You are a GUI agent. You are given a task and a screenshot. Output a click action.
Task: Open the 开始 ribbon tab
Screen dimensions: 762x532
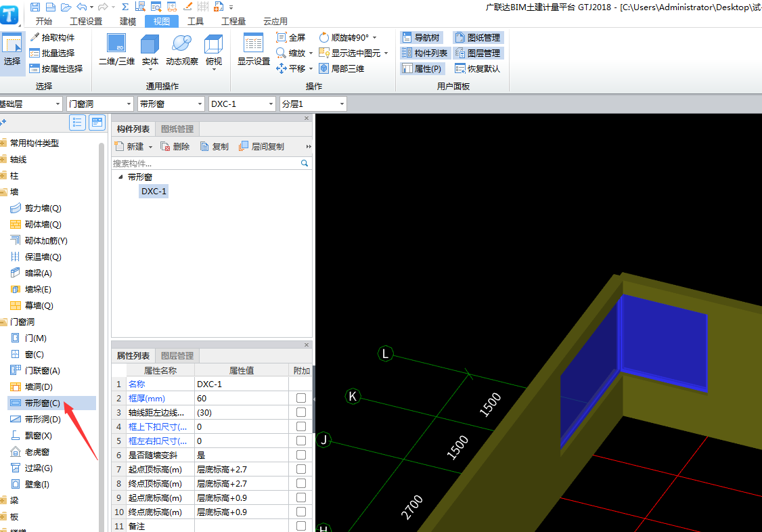pos(44,22)
